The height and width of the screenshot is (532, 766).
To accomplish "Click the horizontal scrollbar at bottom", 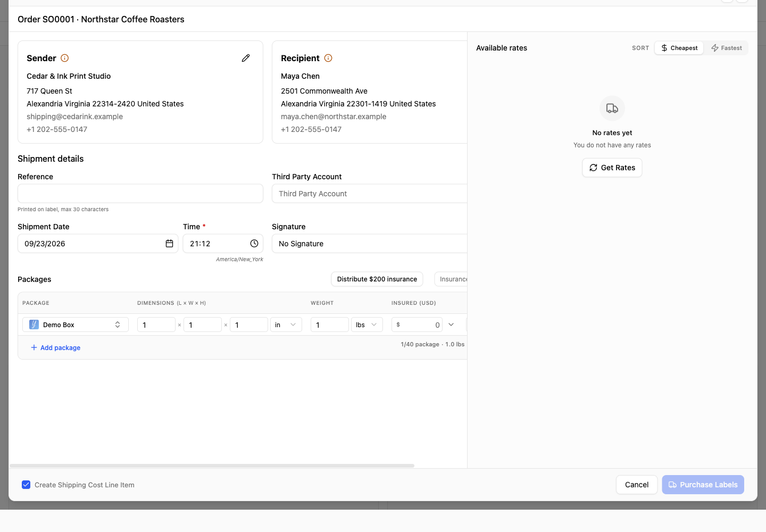I will [x=212, y=465].
